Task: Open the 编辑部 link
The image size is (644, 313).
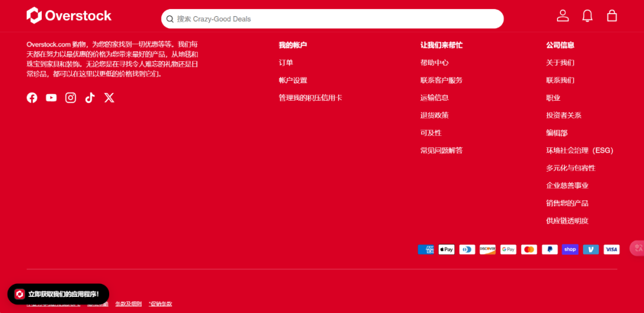Action: point(557,133)
